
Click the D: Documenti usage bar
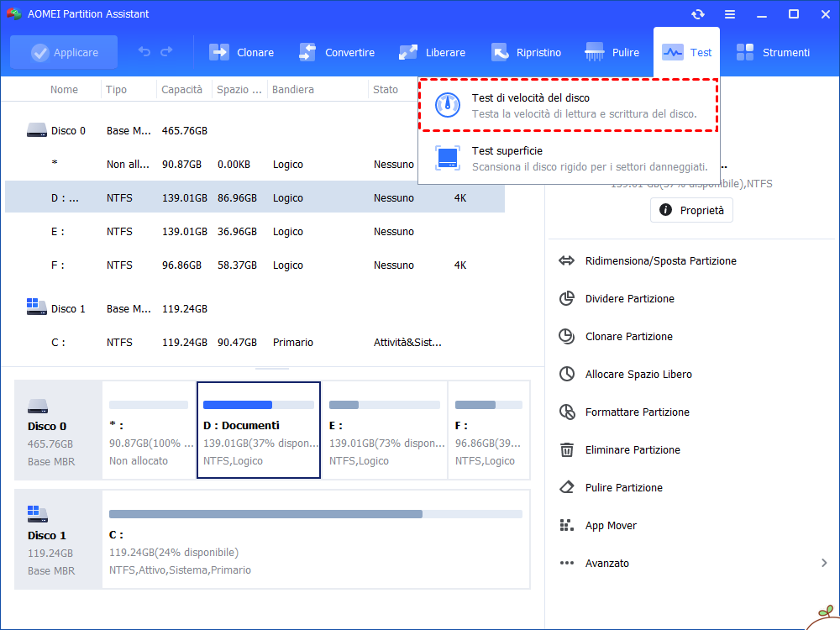pyautogui.click(x=259, y=405)
